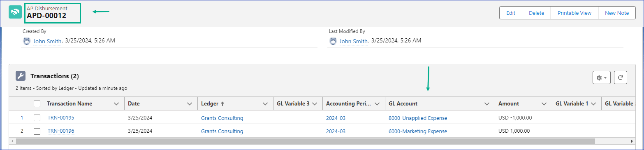
Task: Click the 3/25/2024 date in TRN-00196 row
Action: point(140,131)
